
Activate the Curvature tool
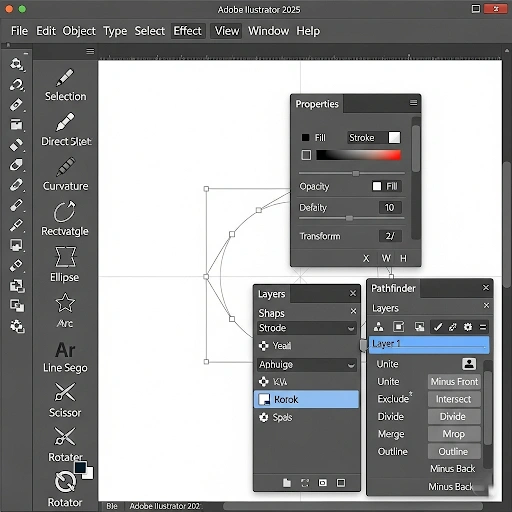(65, 175)
